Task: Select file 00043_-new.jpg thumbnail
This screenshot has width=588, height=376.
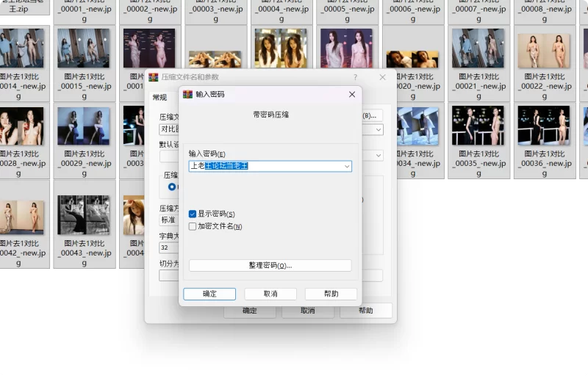Action: [x=85, y=215]
